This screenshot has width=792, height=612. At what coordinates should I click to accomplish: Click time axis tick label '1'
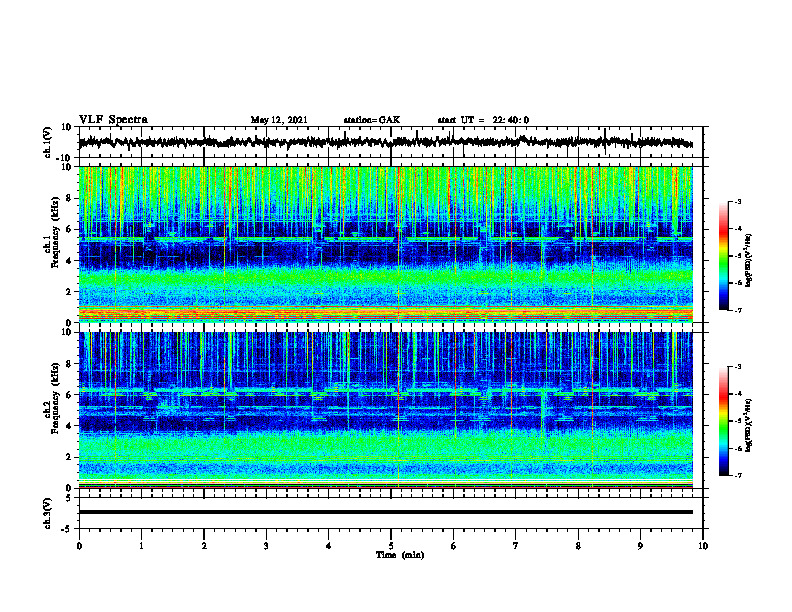tap(141, 546)
